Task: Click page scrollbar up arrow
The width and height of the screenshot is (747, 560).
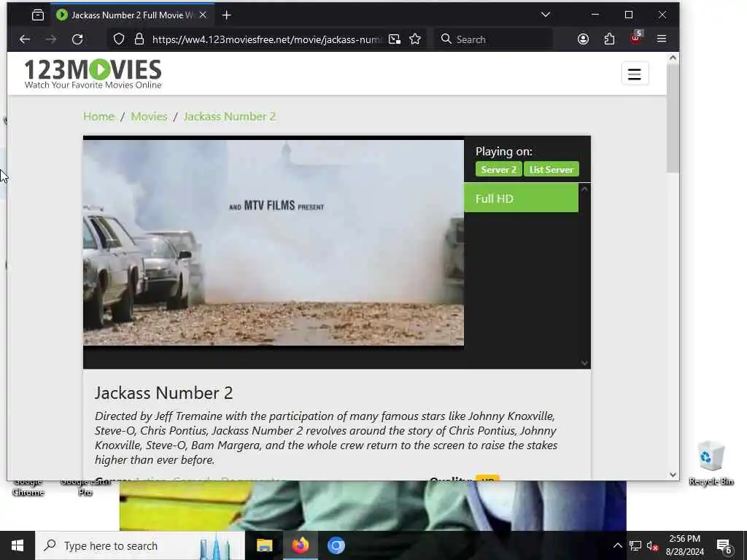Action: 673,58
